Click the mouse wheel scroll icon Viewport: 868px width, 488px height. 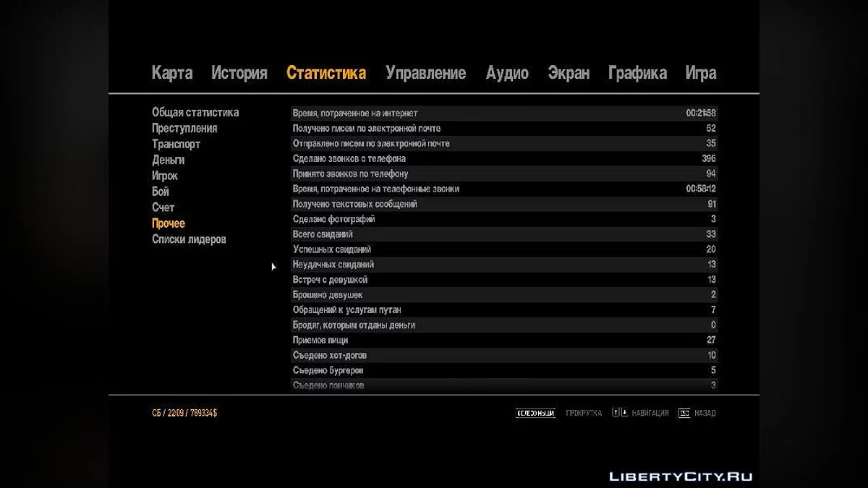coord(535,412)
